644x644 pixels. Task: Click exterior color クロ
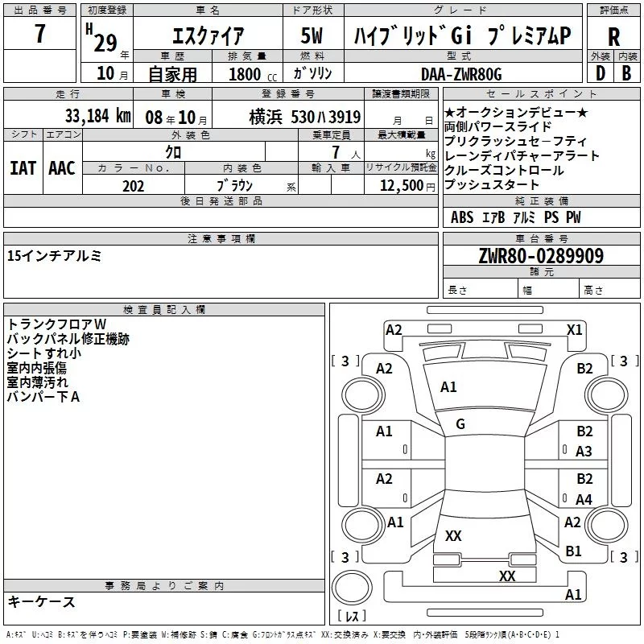pos(173,152)
